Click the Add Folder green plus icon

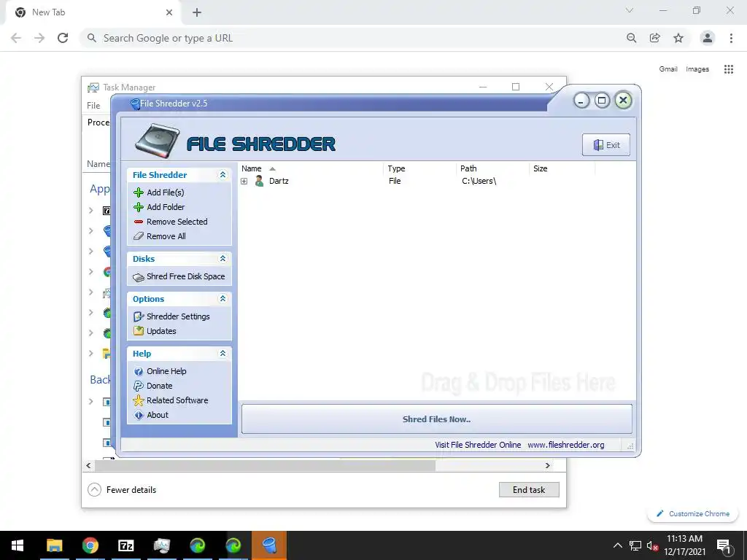pyautogui.click(x=139, y=207)
